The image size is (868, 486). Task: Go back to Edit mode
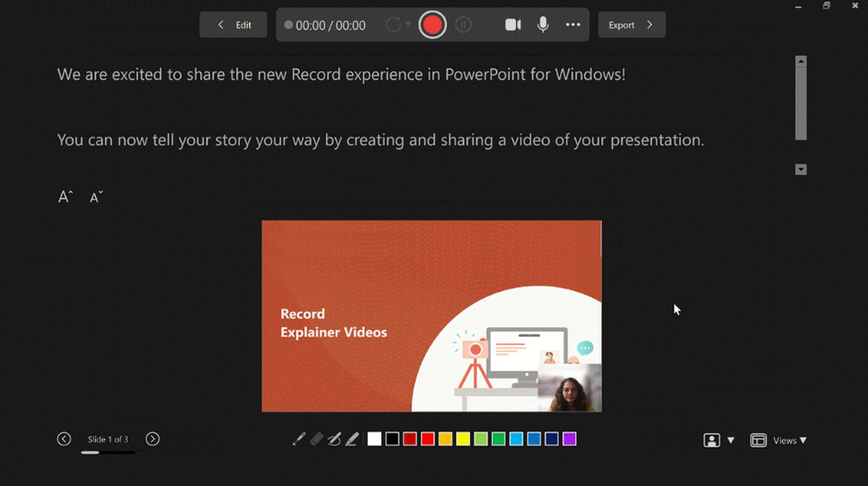tap(233, 25)
